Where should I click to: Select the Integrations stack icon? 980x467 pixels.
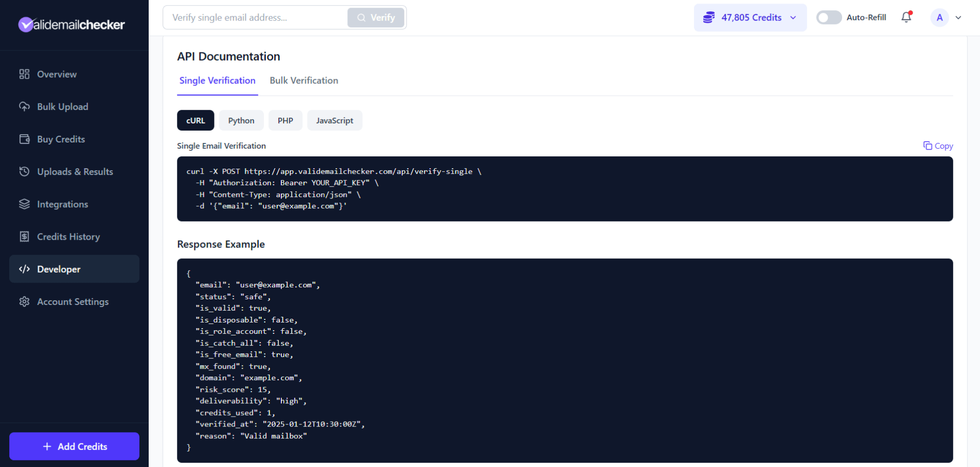pyautogui.click(x=24, y=204)
